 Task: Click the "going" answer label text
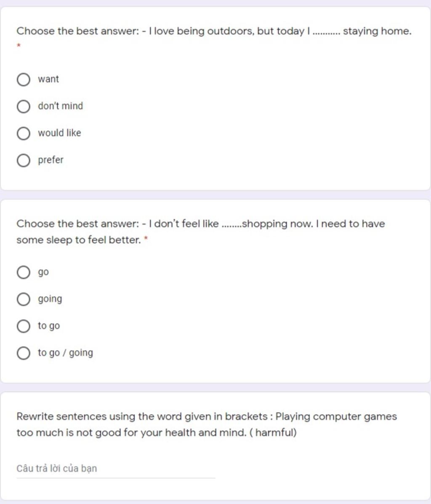pyautogui.click(x=50, y=299)
